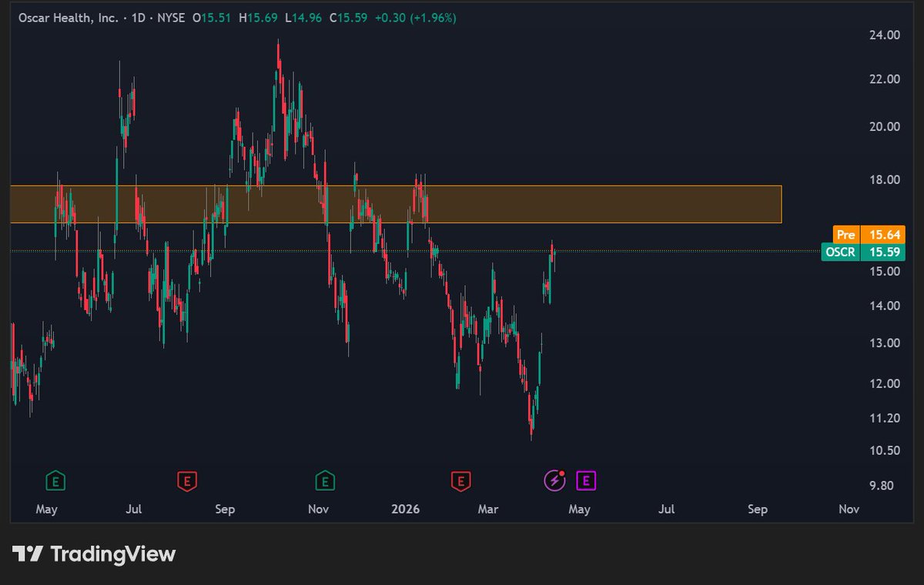The width and height of the screenshot is (924, 585).
Task: Click the purple lightning event icon
Action: [555, 482]
